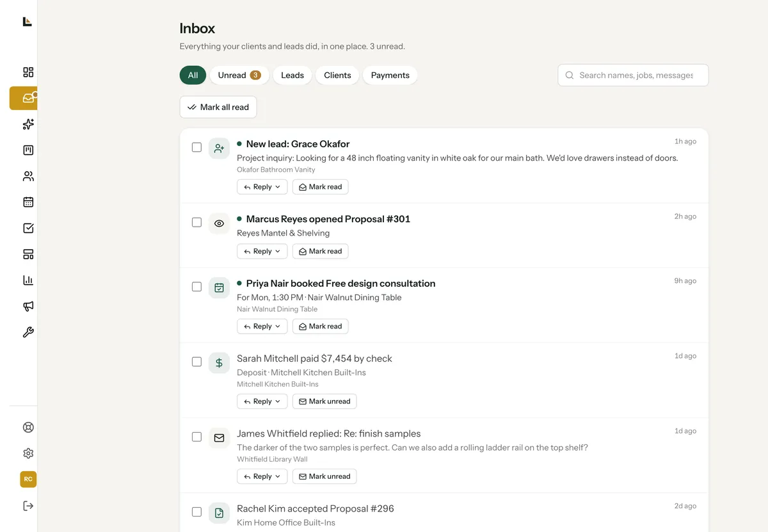Open the wrench tools icon in sidebar

[x=28, y=332]
